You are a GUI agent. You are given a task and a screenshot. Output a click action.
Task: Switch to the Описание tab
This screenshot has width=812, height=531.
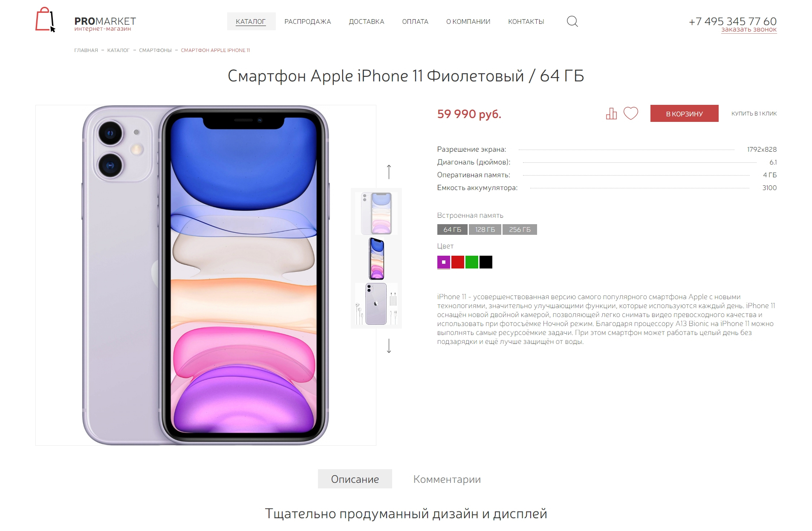coord(355,479)
